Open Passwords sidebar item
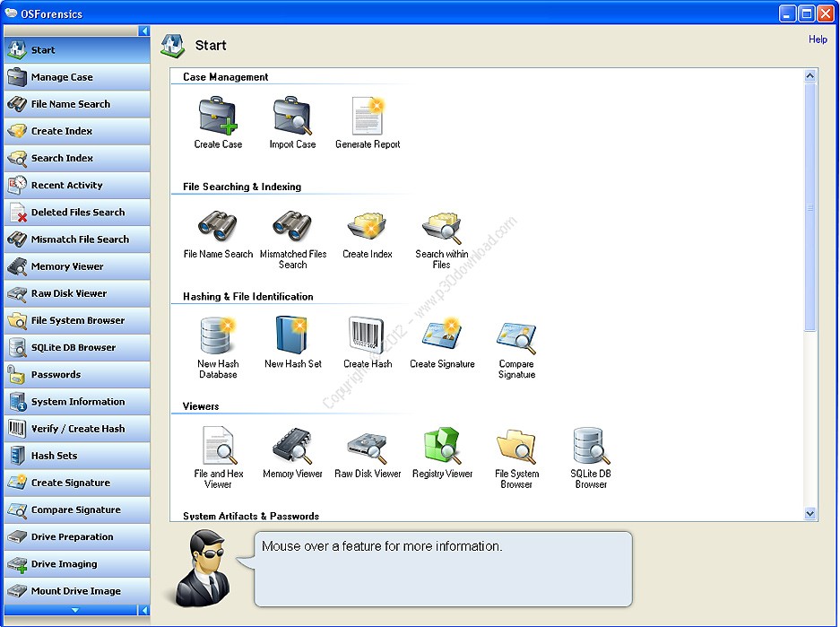840x627 pixels. 77,375
